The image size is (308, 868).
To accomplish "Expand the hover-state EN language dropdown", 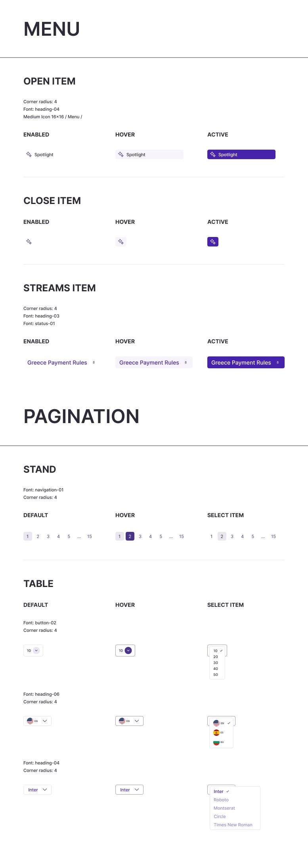I will click(129, 721).
